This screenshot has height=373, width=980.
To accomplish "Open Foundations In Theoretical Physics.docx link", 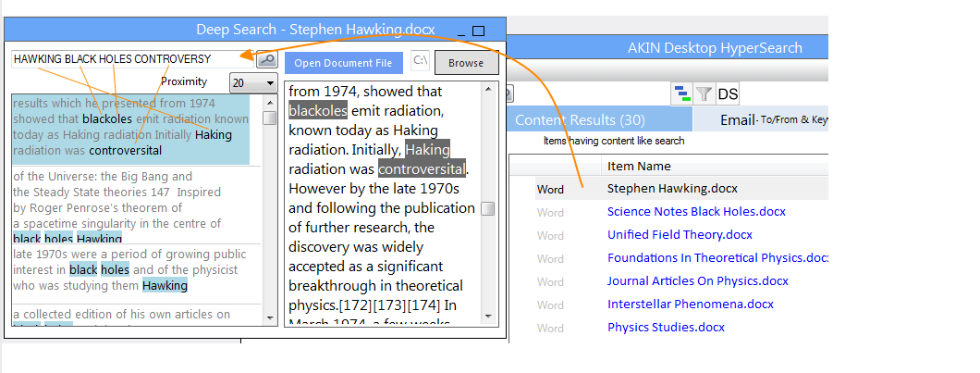I will click(x=717, y=258).
